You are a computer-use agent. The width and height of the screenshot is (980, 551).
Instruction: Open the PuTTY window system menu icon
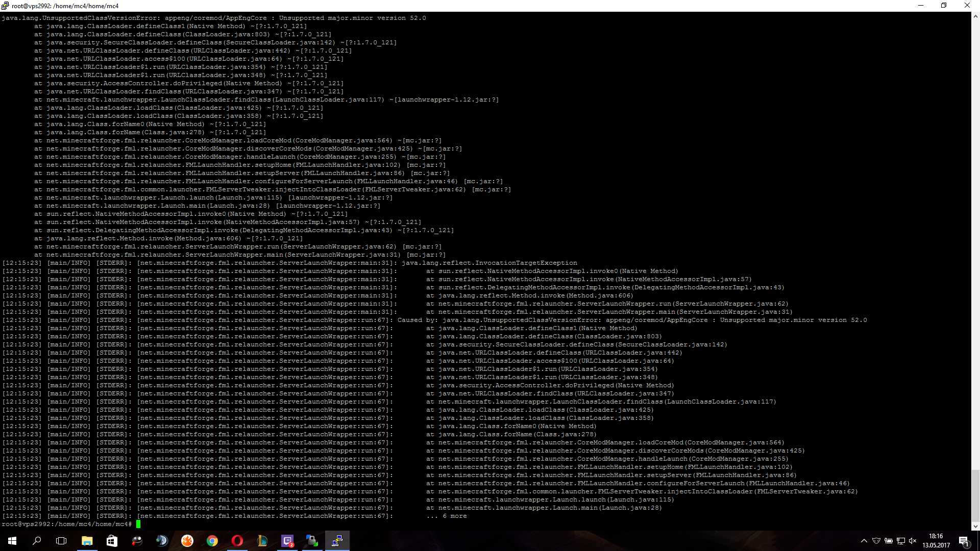(x=5, y=6)
